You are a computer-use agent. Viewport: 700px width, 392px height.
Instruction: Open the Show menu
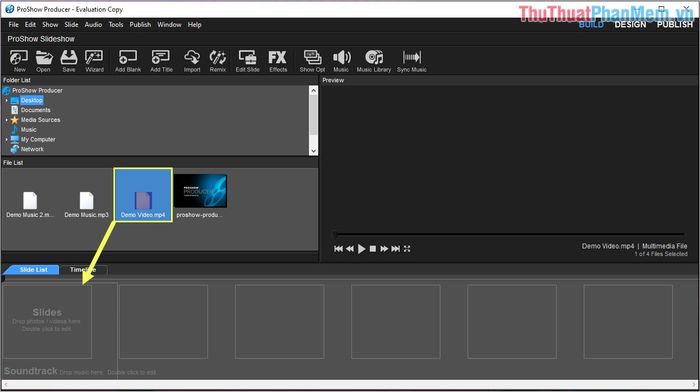50,25
